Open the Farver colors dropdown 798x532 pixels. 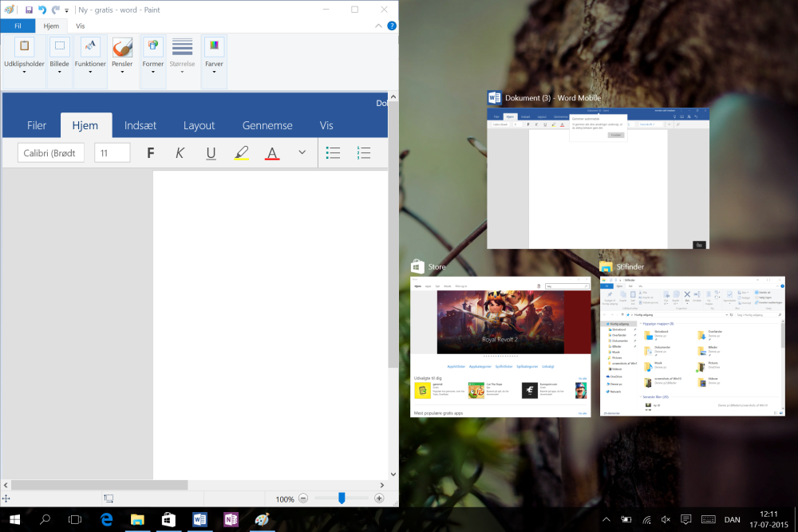214,72
